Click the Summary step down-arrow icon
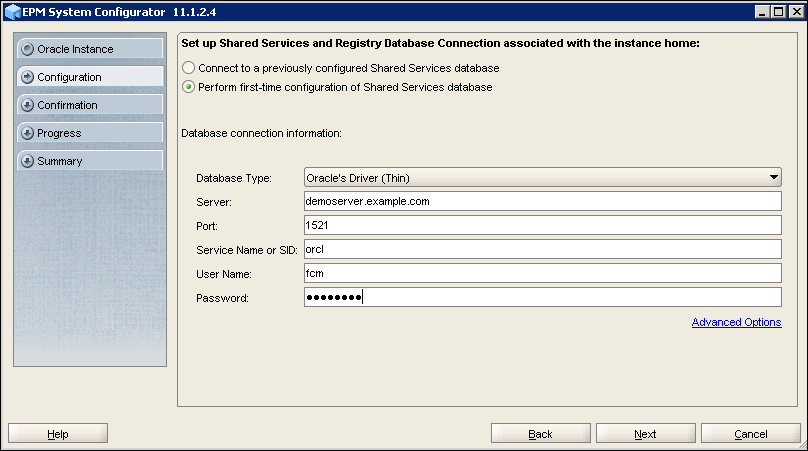The width and height of the screenshot is (808, 451). pos(27,161)
